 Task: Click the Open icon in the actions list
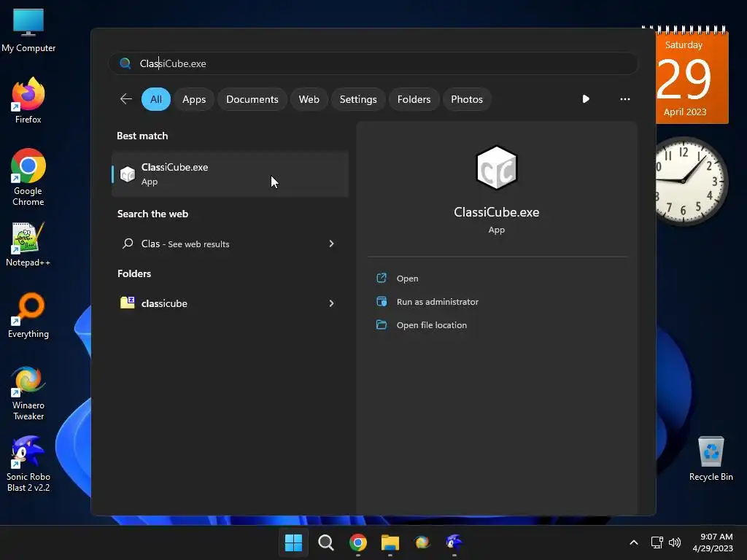pyautogui.click(x=382, y=278)
